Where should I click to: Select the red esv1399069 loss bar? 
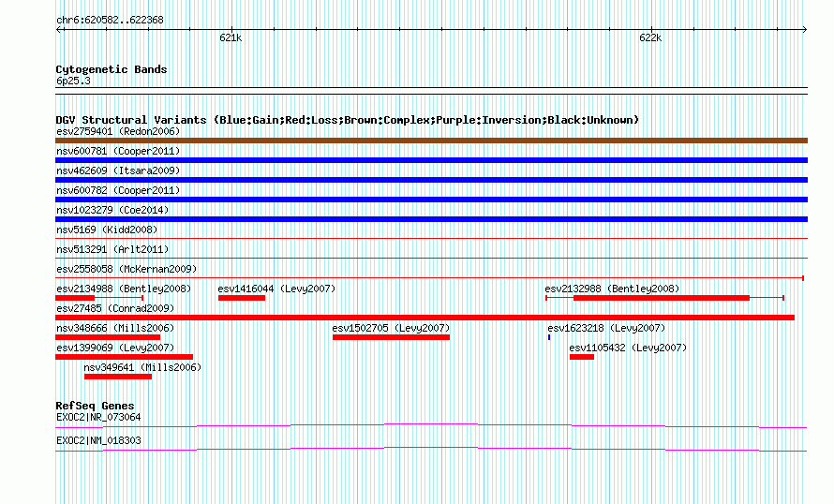[x=124, y=357]
